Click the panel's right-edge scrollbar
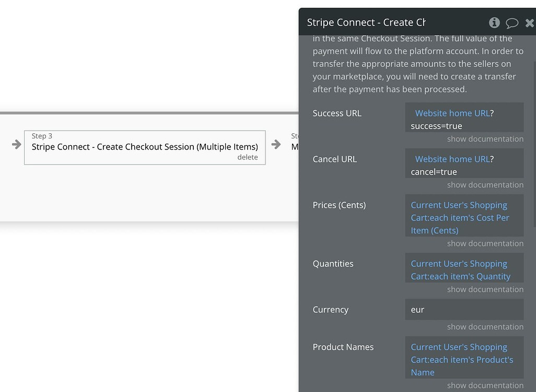 pyautogui.click(x=534, y=144)
